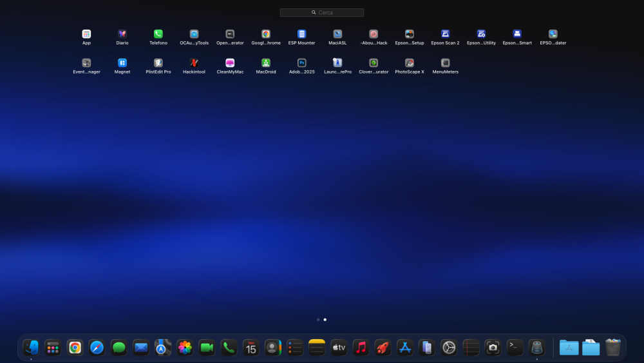
Task: Launch the Screenshot camera app in the Dock
Action: (x=493, y=348)
